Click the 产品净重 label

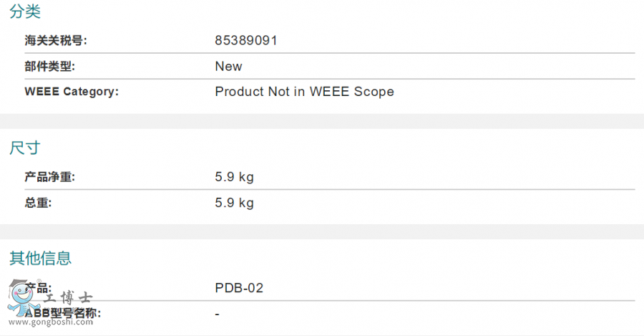coord(49,177)
